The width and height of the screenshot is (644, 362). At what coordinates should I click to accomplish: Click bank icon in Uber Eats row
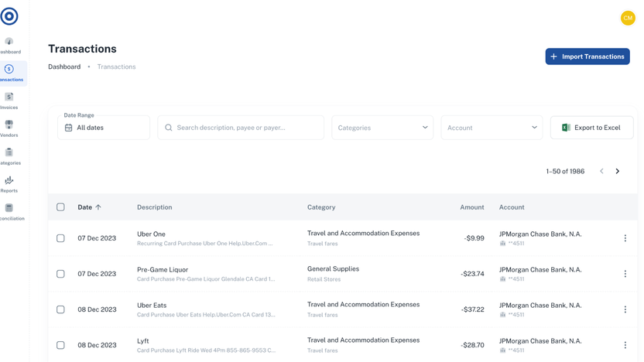502,315
